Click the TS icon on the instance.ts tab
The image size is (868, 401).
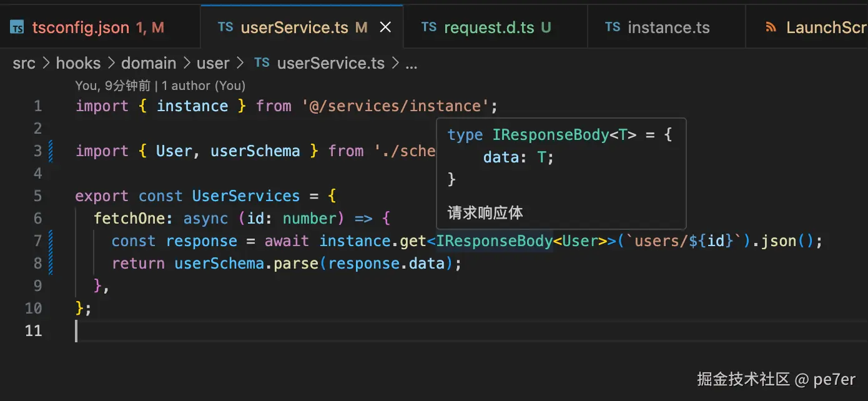pos(613,27)
